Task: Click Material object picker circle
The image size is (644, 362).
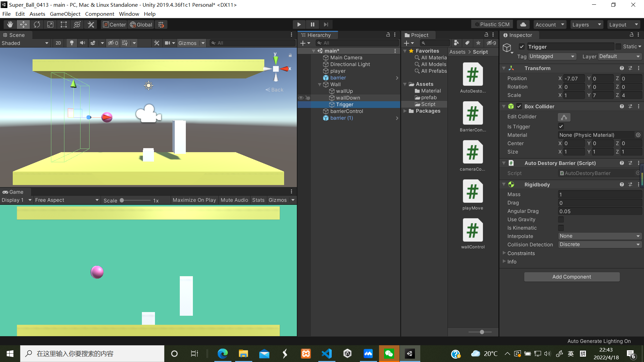Action: tap(638, 135)
